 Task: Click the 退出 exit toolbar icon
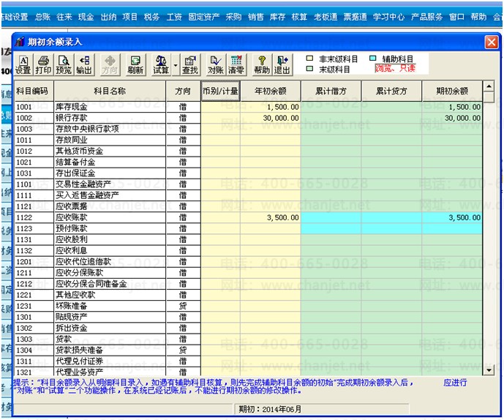coord(282,64)
